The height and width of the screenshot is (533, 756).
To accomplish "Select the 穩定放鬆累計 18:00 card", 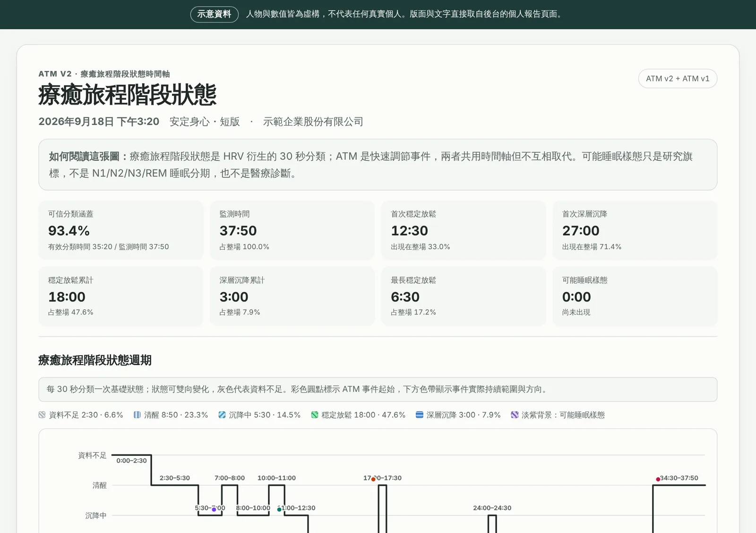I will coord(121,296).
